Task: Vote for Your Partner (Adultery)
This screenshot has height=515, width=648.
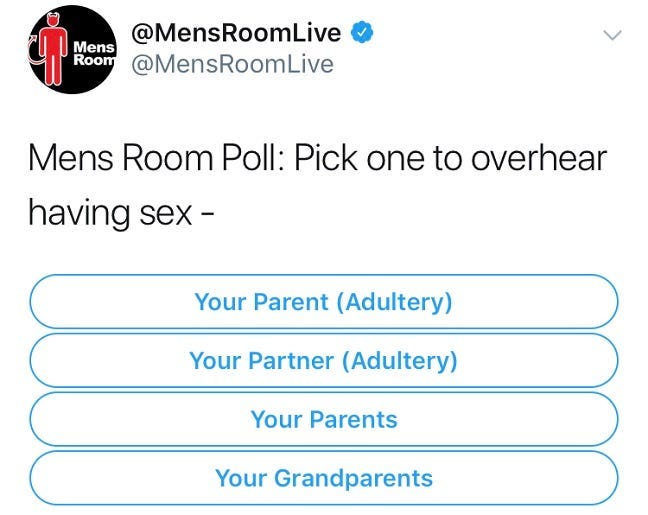Action: [x=324, y=360]
